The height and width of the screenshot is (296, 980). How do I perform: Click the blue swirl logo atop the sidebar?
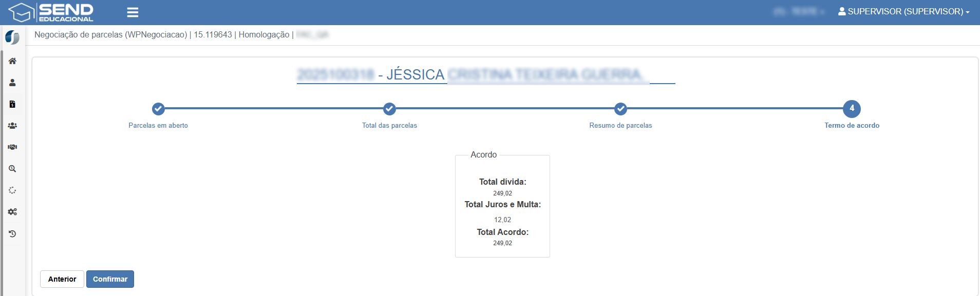coord(12,37)
